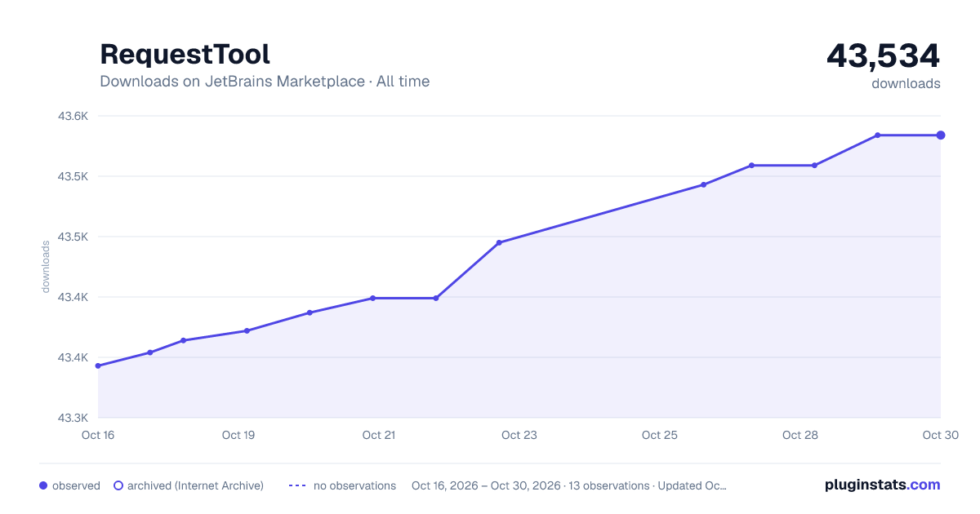Screen dimensions: 980x514
Task: Click the downloads caption under 43,534
Action: (x=906, y=83)
